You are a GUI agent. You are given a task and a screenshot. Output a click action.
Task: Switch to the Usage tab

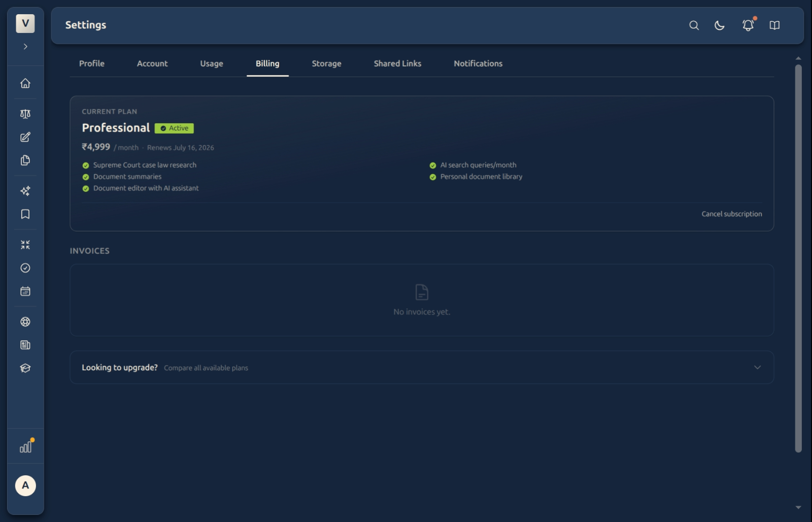[212, 63]
